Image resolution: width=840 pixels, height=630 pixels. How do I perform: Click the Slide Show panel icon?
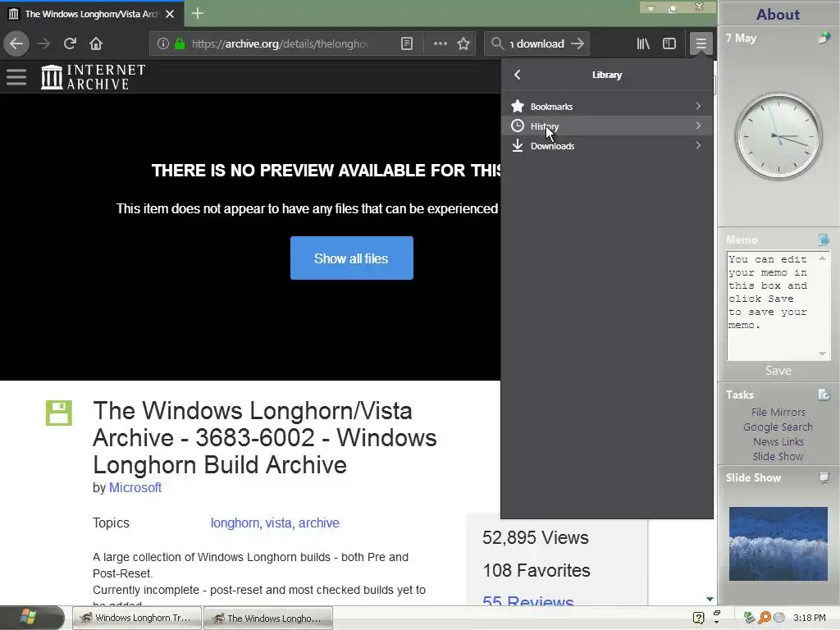824,477
